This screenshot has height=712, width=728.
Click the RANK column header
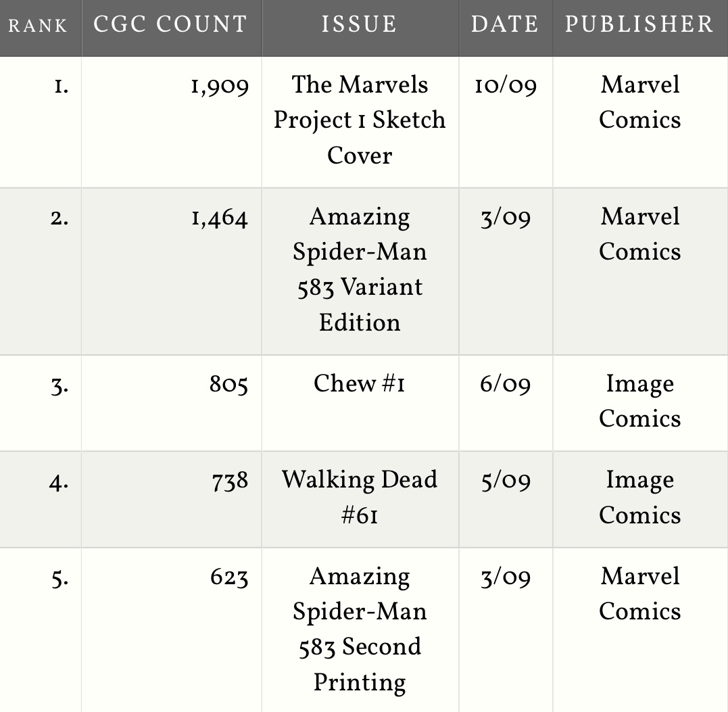pyautogui.click(x=38, y=26)
